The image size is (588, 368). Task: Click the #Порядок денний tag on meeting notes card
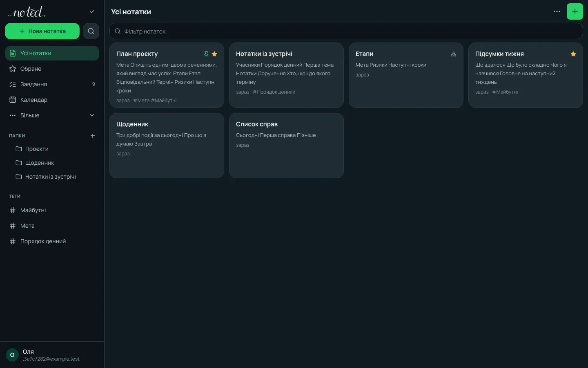pos(274,92)
